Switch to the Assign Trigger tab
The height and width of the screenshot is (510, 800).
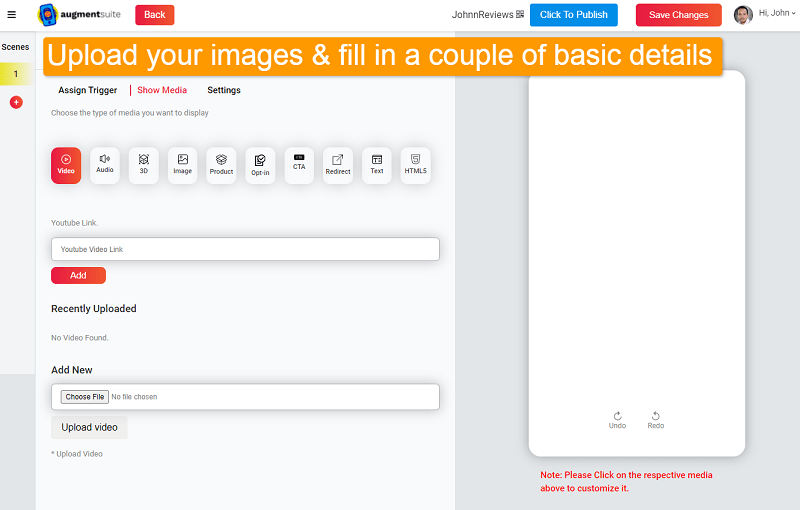(88, 90)
